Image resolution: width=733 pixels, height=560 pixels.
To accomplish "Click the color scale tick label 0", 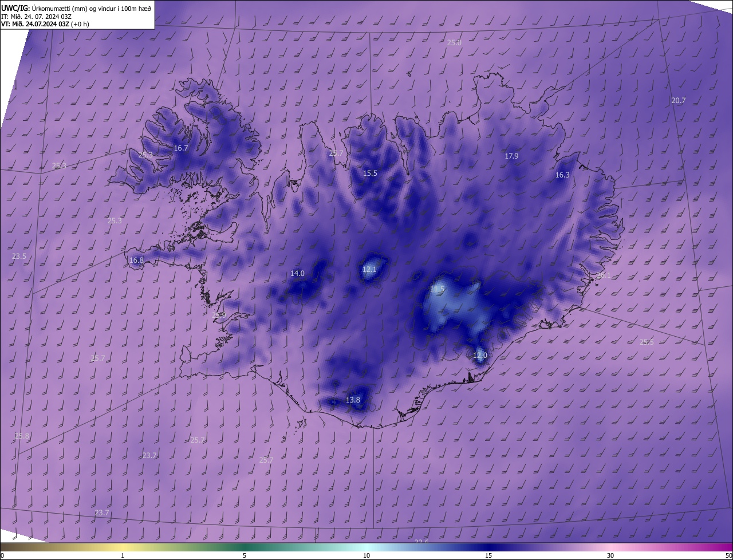I will [2, 555].
